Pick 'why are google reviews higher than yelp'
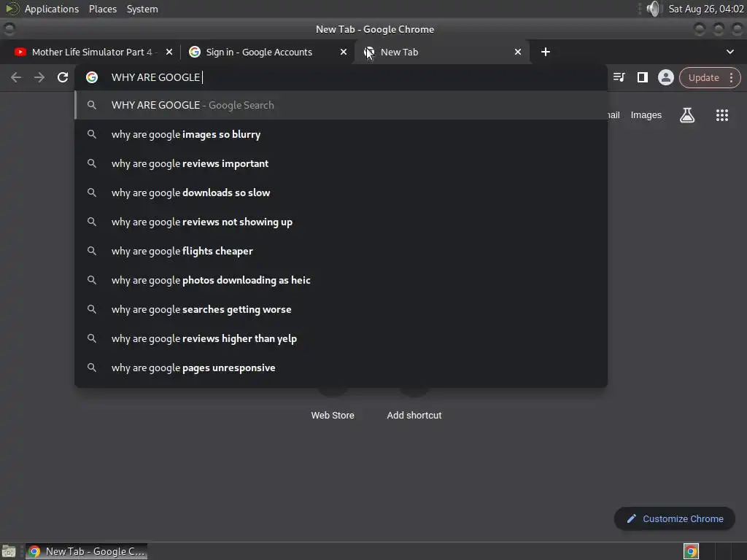The height and width of the screenshot is (560, 747). (x=341, y=338)
